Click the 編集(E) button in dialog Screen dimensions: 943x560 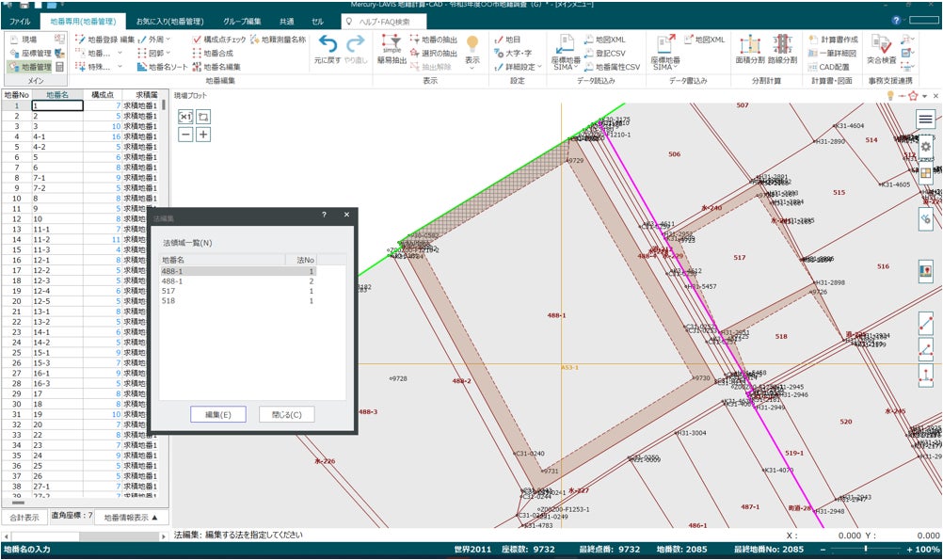click(x=218, y=414)
